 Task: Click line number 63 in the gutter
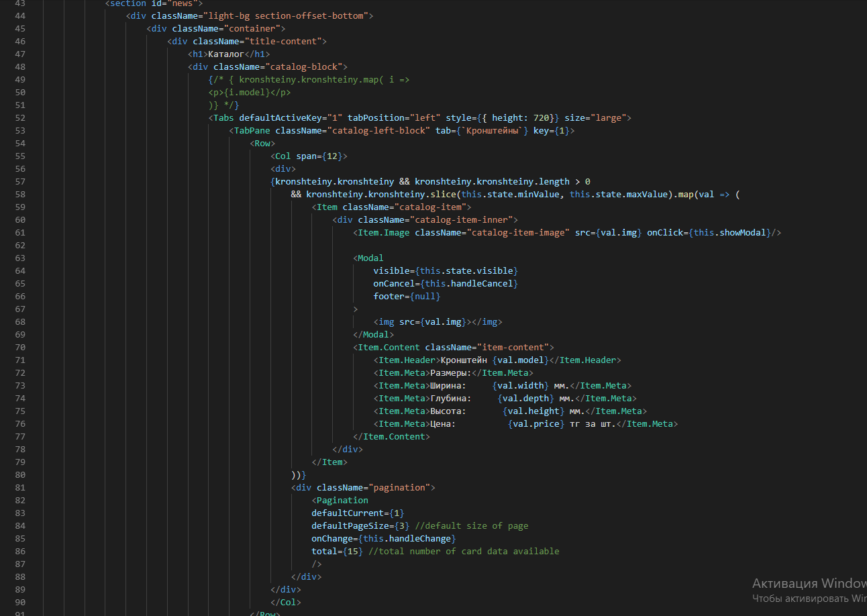(19, 258)
